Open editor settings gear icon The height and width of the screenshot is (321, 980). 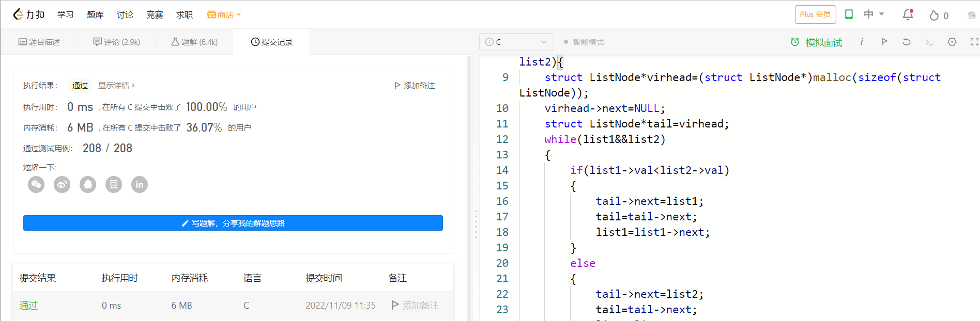952,42
